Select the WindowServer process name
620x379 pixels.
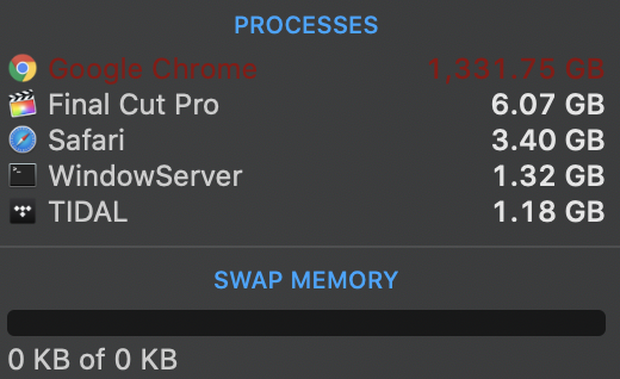point(145,176)
